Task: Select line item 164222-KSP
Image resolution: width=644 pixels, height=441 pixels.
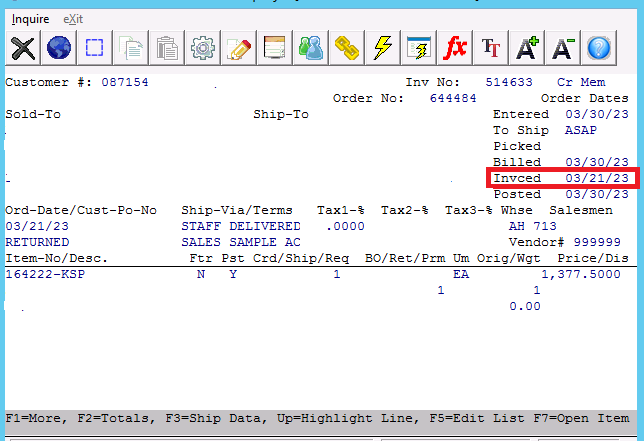Action: [x=45, y=274]
